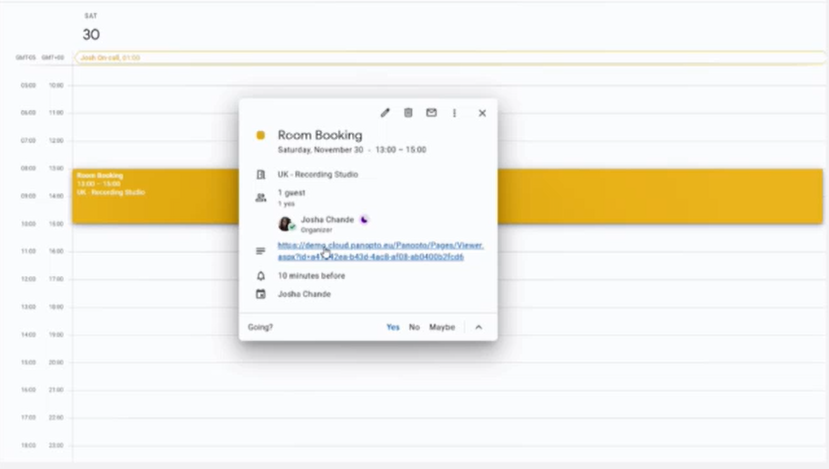
Task: Click the yellow event color dot
Action: (x=261, y=135)
